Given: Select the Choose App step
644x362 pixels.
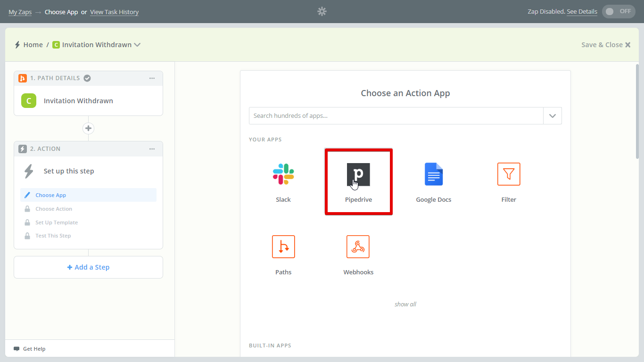Looking at the screenshot, I should click(x=88, y=195).
